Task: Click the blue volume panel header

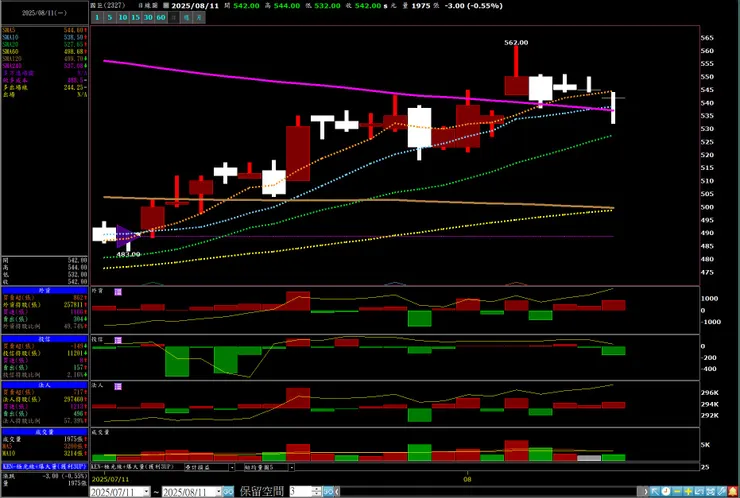Action: pyautogui.click(x=44, y=432)
